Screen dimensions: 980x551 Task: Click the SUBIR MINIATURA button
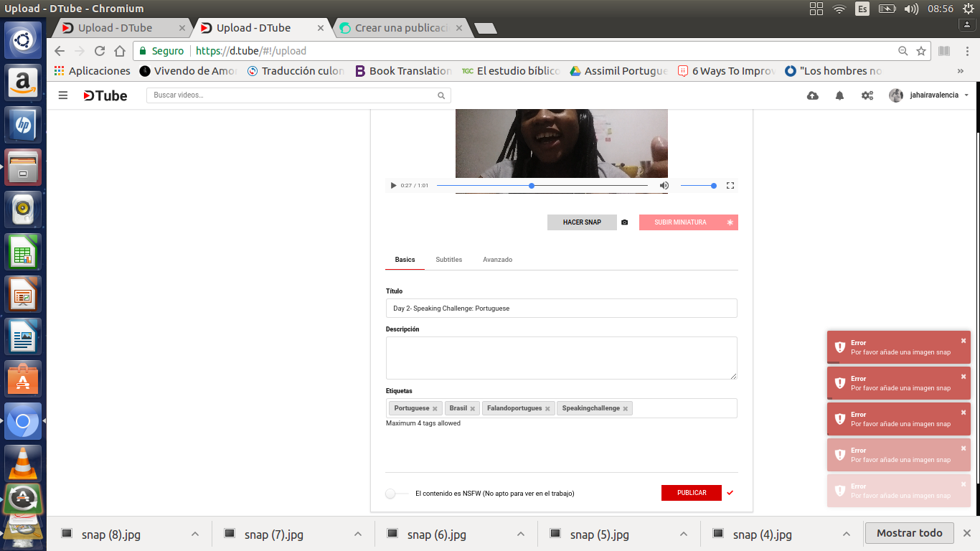[689, 222]
